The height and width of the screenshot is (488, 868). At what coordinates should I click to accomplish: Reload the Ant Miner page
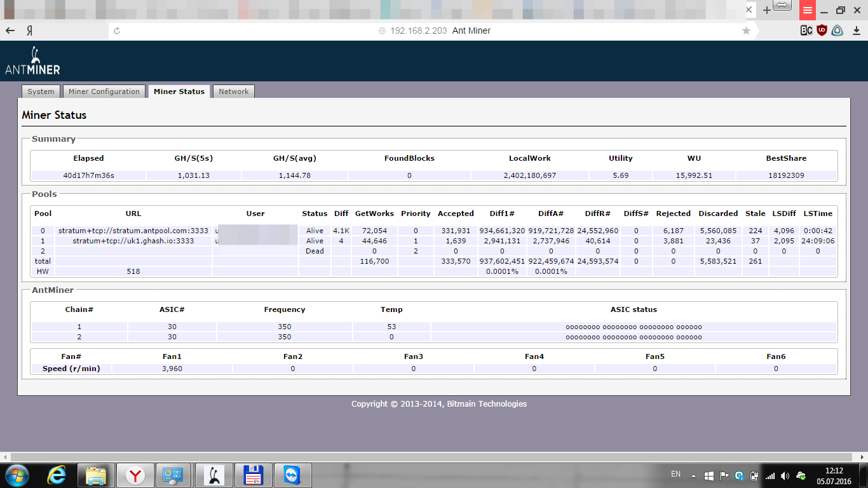(117, 30)
